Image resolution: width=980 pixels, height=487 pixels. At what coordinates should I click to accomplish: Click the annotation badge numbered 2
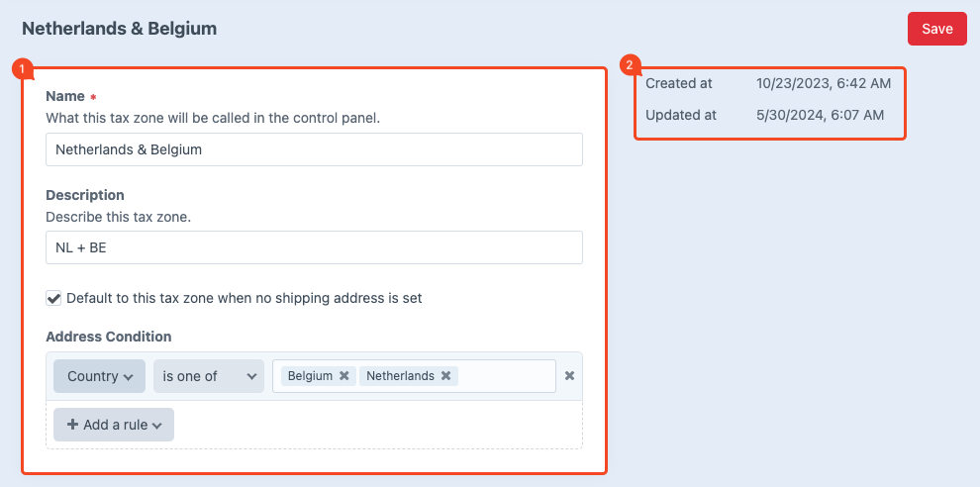click(628, 66)
